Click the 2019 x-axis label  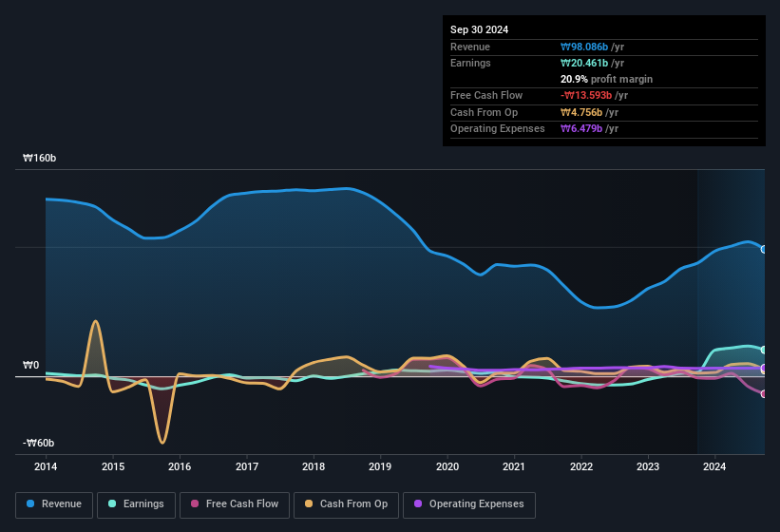(x=380, y=466)
